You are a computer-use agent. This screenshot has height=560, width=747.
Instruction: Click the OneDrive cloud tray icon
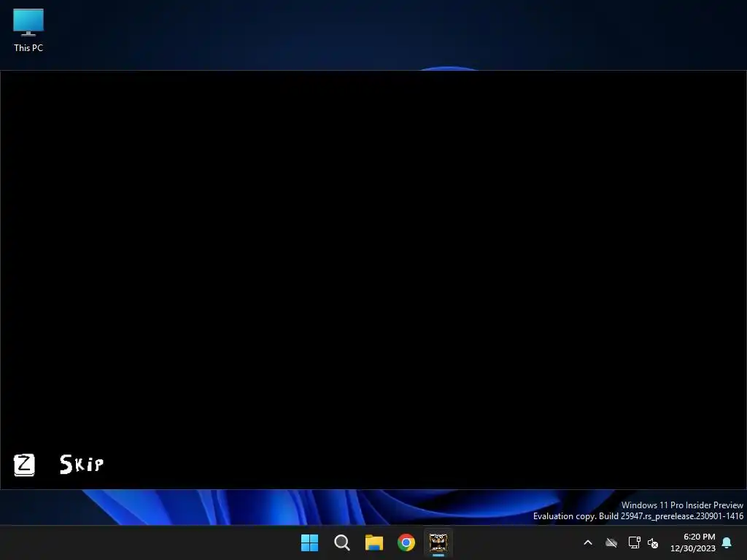point(611,542)
